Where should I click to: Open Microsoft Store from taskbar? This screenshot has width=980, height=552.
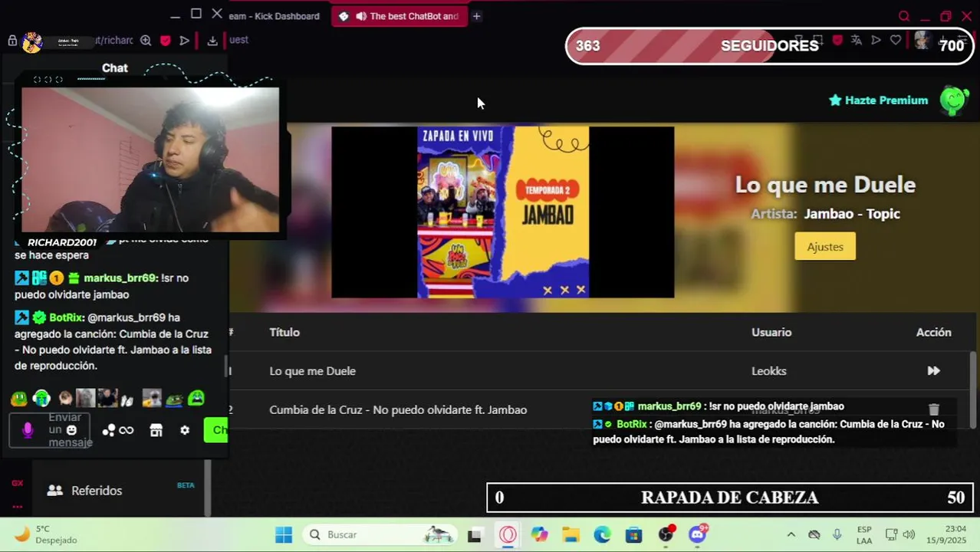coord(633,535)
